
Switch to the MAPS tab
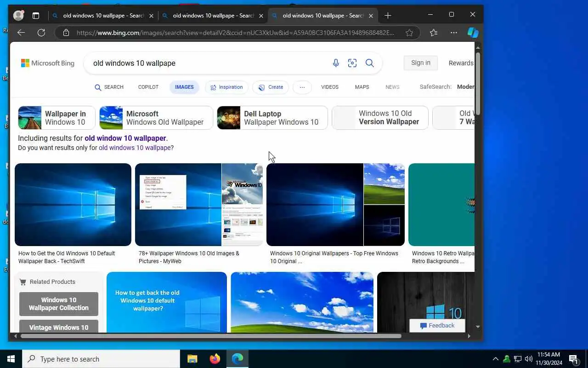pos(362,87)
